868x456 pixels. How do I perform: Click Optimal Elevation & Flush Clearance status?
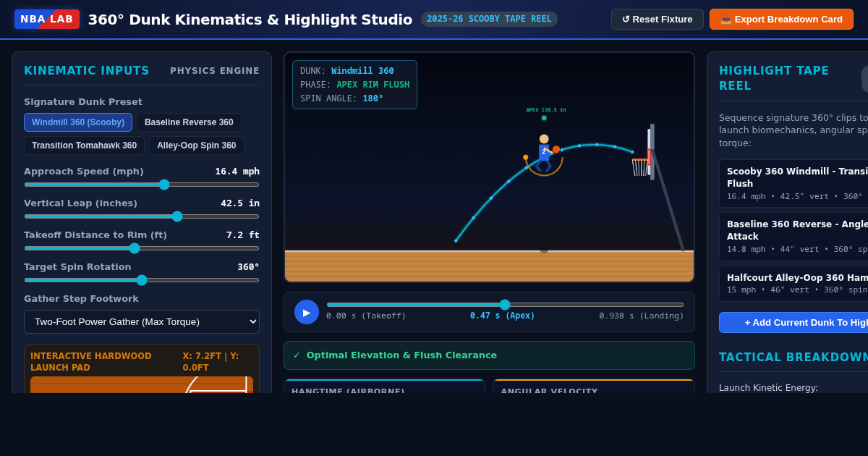click(489, 355)
